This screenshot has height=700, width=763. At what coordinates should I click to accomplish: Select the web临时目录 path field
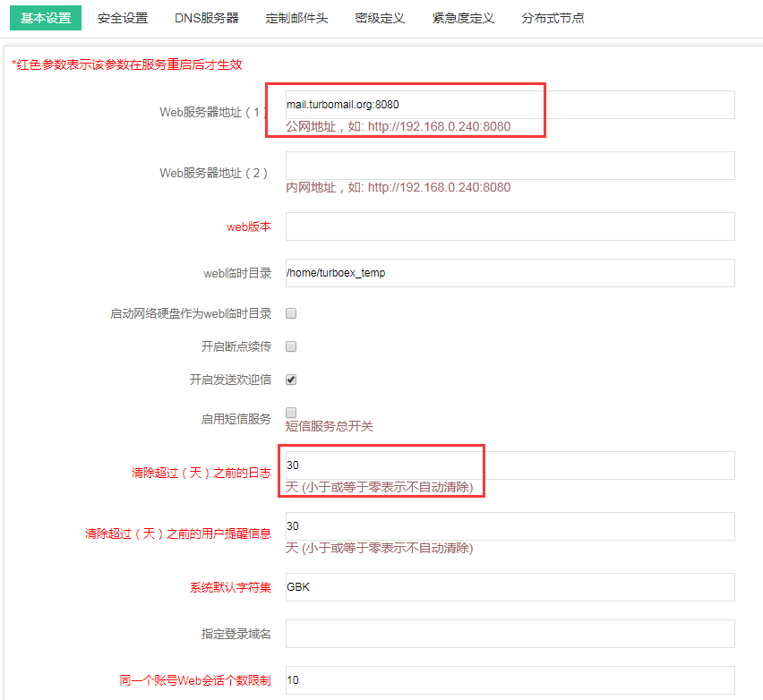coord(510,273)
